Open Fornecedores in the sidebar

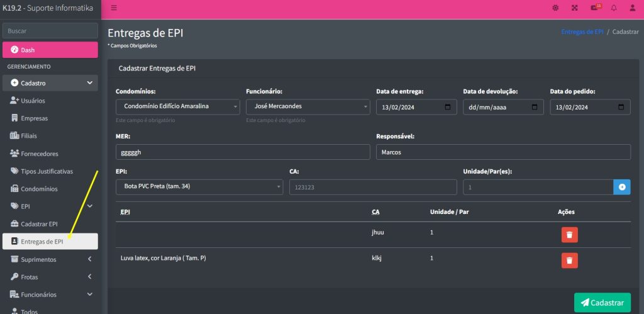coord(39,154)
